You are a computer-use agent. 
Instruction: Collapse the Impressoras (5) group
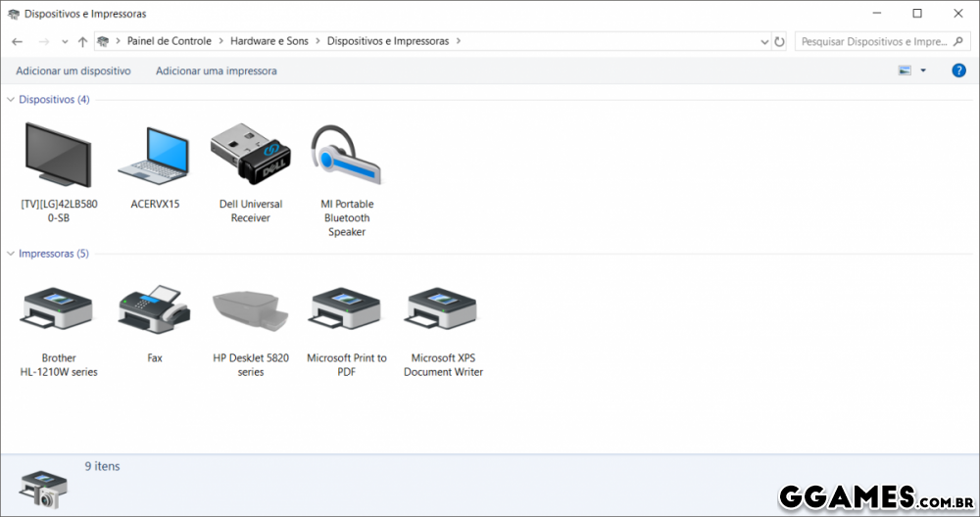coord(12,254)
